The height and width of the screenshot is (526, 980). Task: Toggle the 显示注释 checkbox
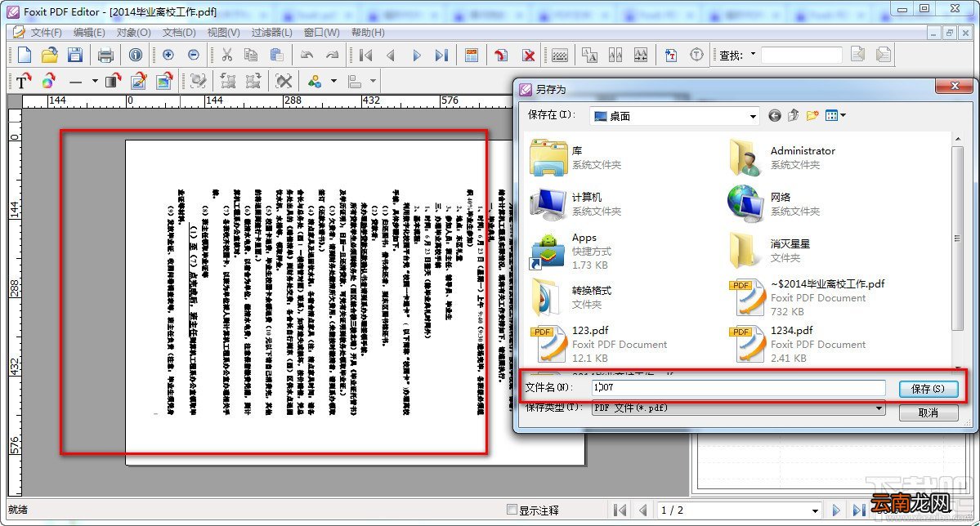point(512,510)
